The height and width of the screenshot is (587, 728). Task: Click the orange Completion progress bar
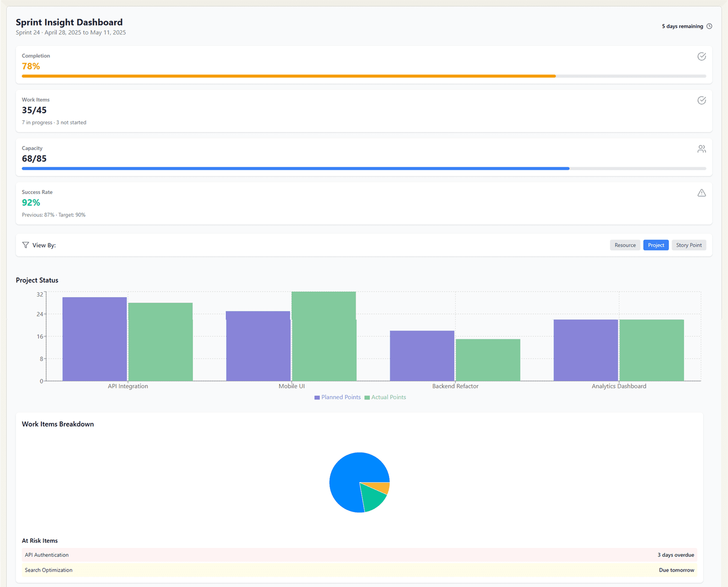289,76
